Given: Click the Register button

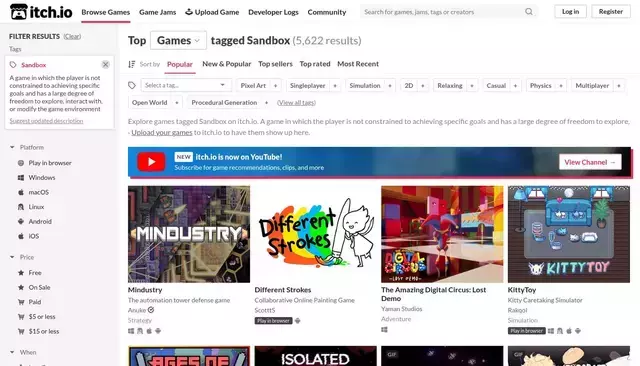Looking at the screenshot, I should [611, 11].
